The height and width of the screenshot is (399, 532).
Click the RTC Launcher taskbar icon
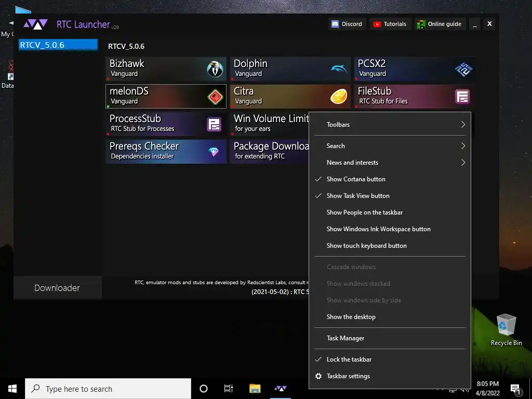(x=281, y=389)
